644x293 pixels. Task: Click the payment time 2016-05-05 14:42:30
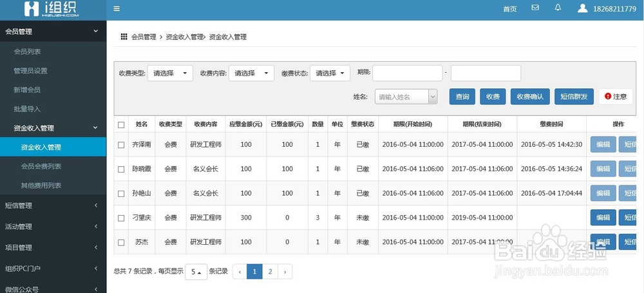[x=552, y=145]
